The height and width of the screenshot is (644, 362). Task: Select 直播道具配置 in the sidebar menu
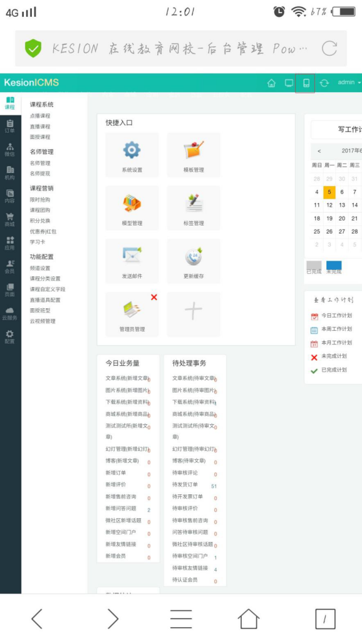(x=45, y=300)
